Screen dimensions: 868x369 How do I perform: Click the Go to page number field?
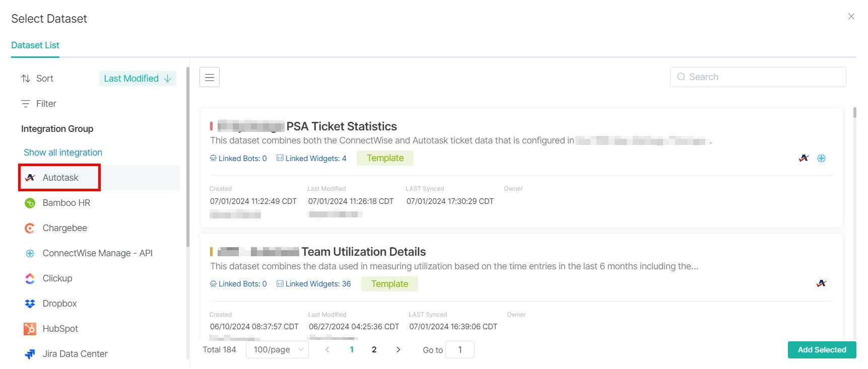click(459, 350)
